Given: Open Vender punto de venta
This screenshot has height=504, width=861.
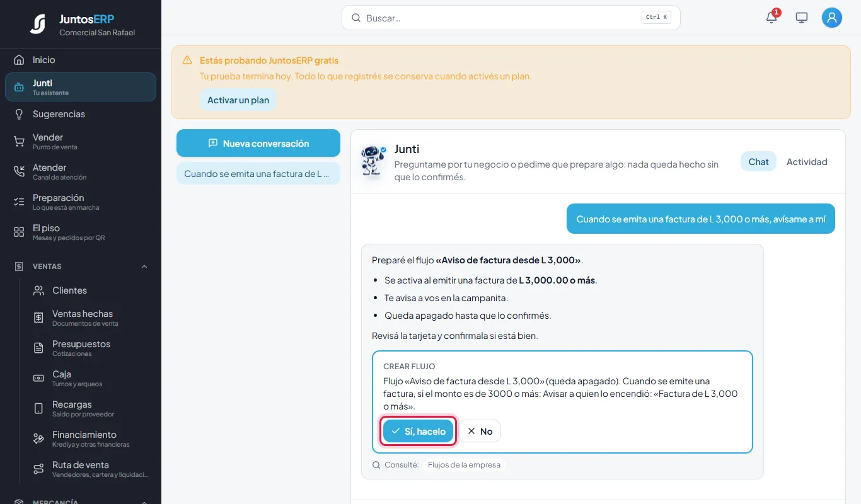Looking at the screenshot, I should [81, 142].
